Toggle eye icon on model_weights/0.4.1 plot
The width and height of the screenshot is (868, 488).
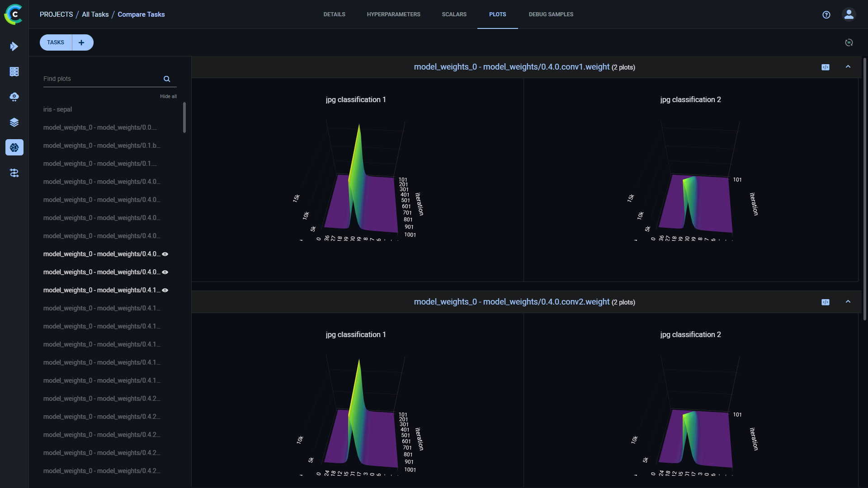165,291
